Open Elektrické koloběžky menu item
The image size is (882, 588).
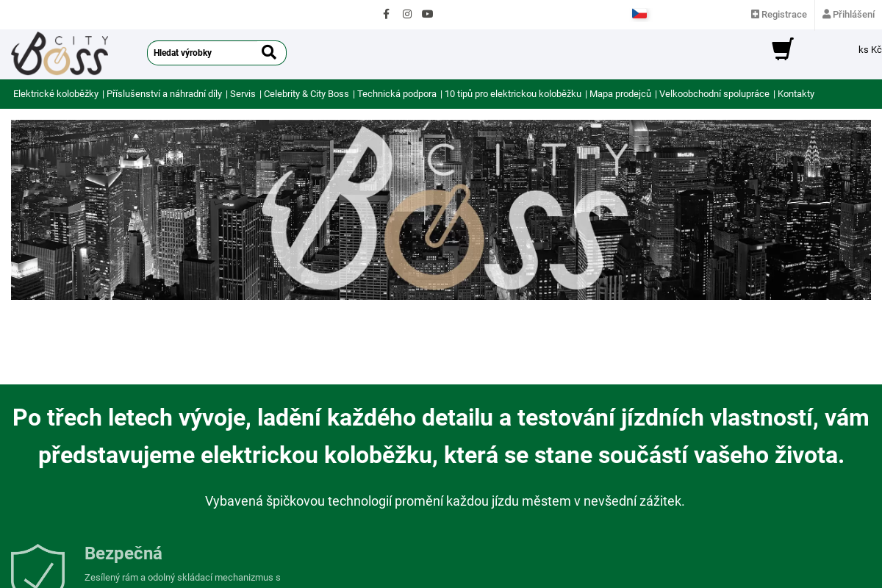coord(56,94)
